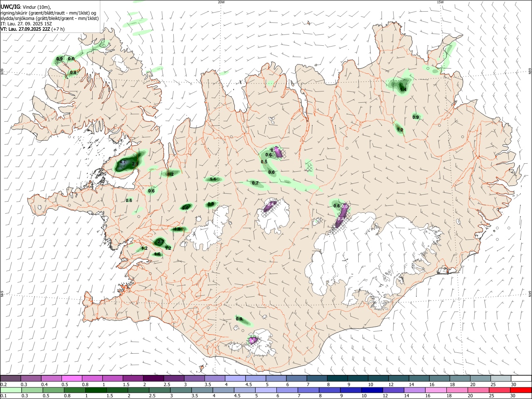
Task: Click the 20W longitude label
Action: click(x=221, y=2)
